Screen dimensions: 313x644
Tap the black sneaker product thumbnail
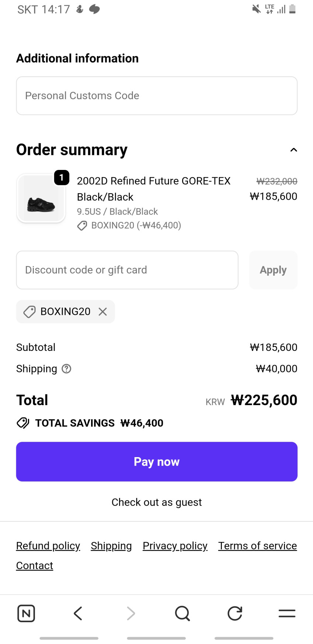(x=41, y=199)
